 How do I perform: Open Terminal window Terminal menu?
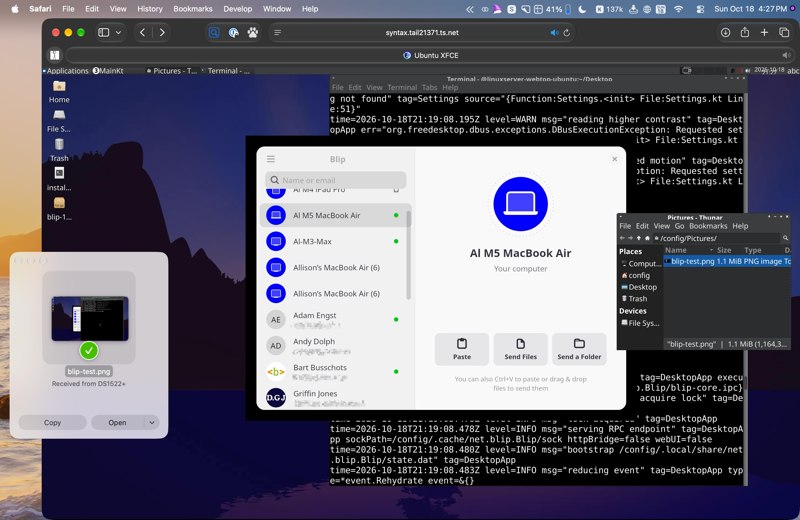click(402, 88)
